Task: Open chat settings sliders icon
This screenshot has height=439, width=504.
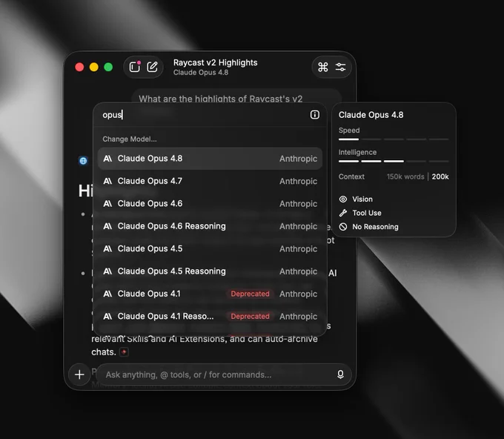Action: 340,67
